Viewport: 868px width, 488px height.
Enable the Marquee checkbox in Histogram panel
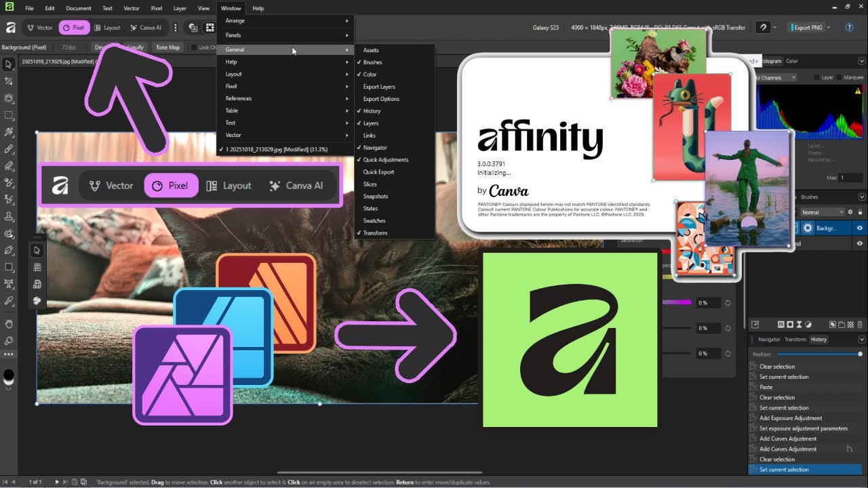tap(841, 78)
